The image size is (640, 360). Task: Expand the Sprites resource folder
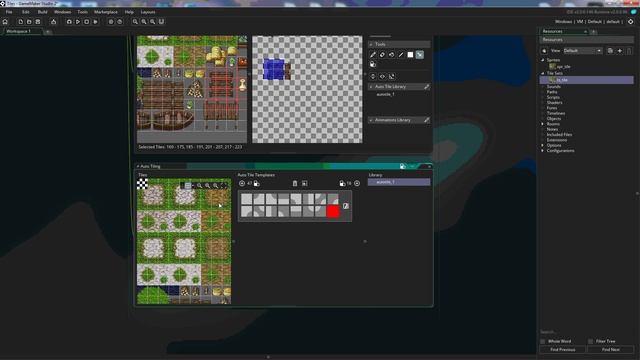tap(543, 60)
